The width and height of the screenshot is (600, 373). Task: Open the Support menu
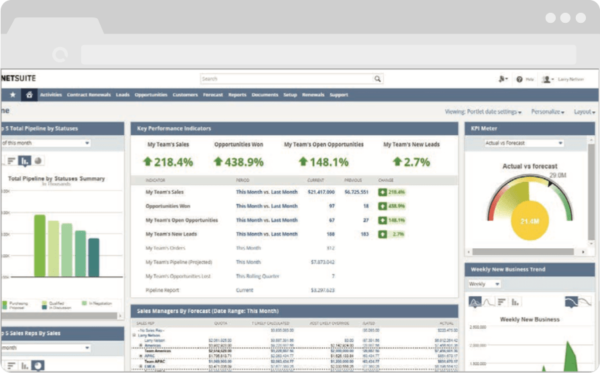(x=339, y=95)
